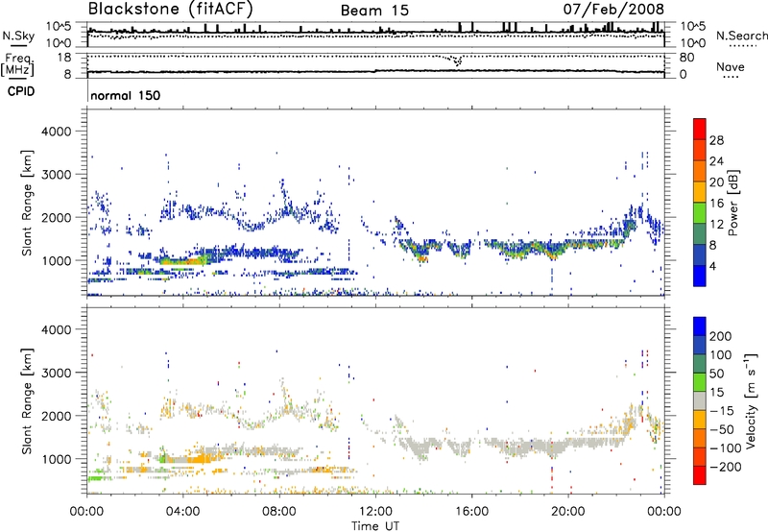Click the orange power echo patch near 04:00
This screenshot has height=532, width=768.
tap(183, 261)
